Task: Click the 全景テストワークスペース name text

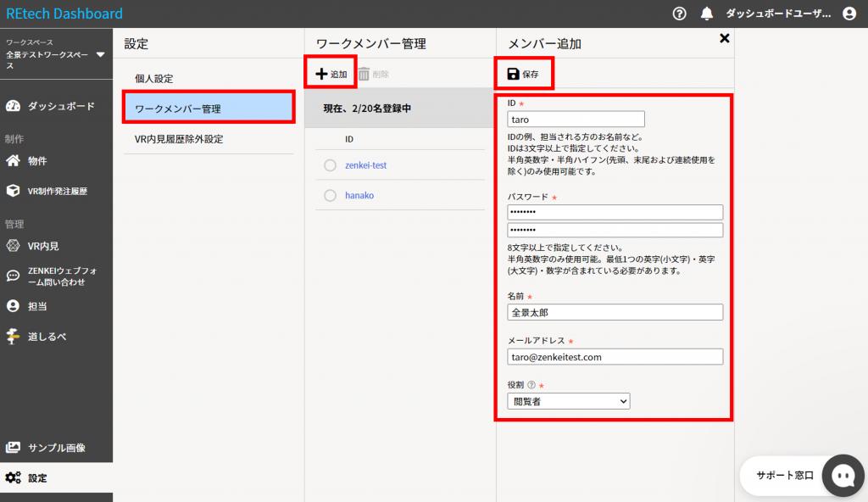Action: point(47,60)
